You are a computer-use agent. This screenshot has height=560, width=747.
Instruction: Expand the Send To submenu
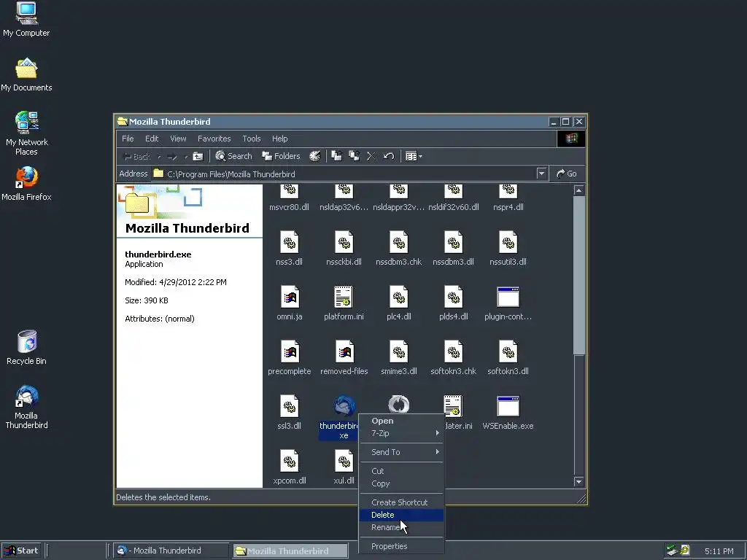(x=401, y=452)
